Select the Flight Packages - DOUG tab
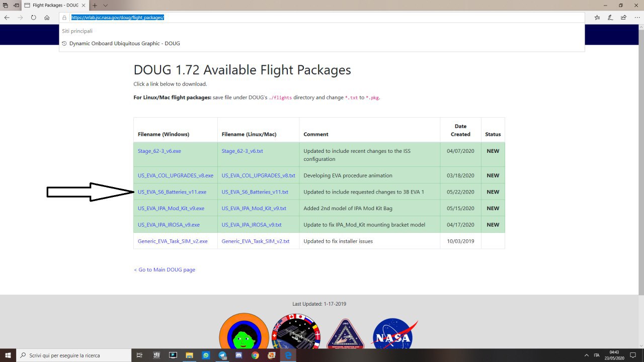This screenshot has width=644, height=362. point(55,5)
